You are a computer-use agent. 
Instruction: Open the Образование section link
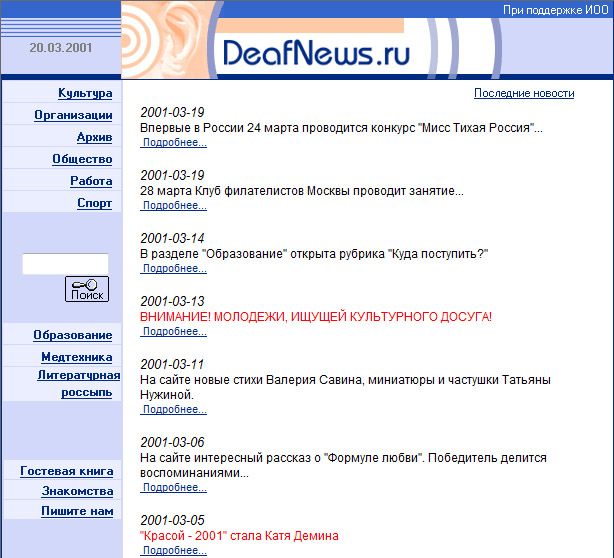(x=73, y=335)
